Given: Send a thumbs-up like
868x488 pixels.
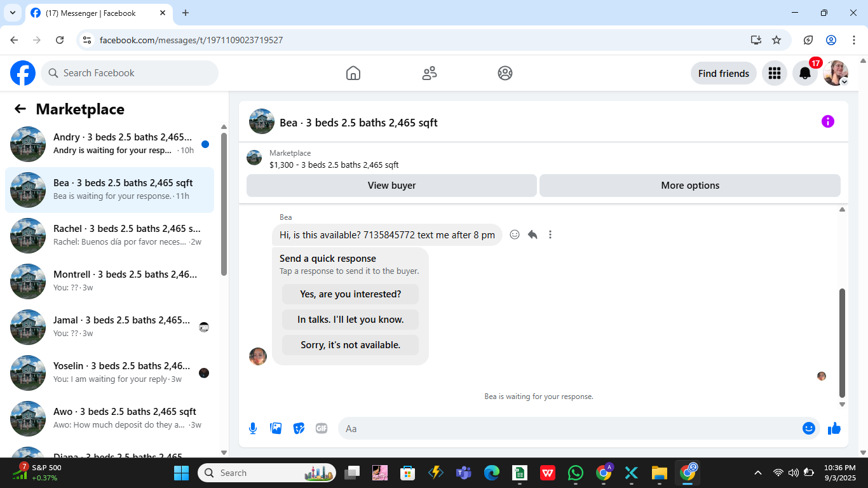Looking at the screenshot, I should pyautogui.click(x=834, y=428).
